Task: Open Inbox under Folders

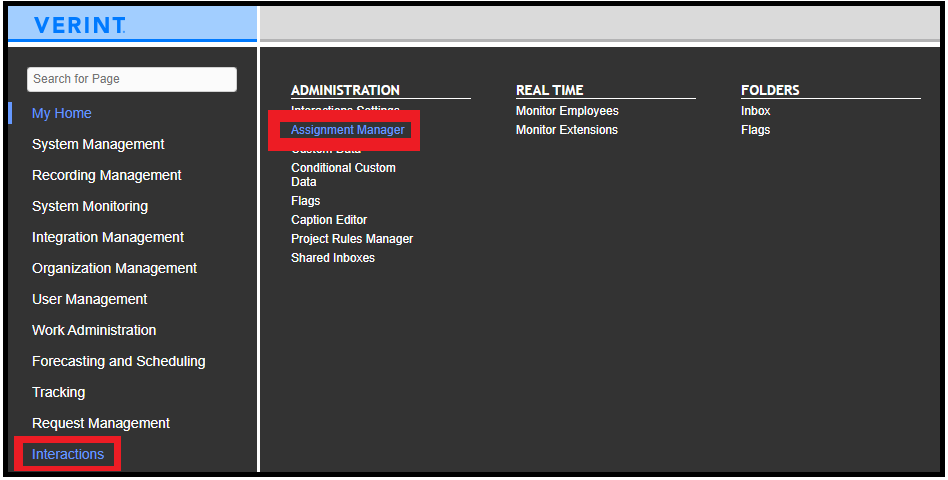Action: click(x=756, y=111)
